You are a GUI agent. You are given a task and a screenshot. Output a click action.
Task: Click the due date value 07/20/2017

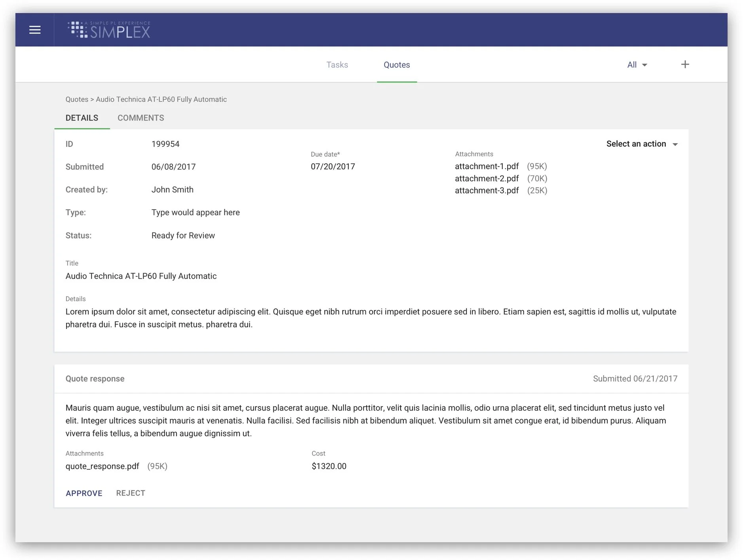(333, 166)
